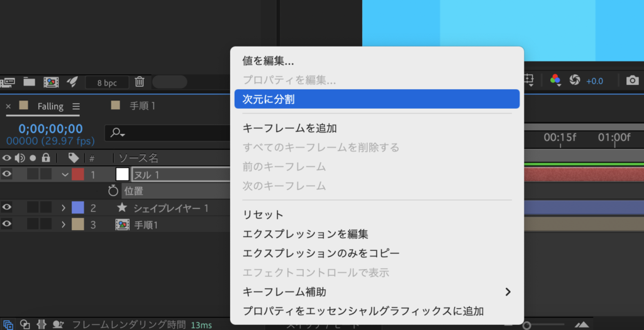644x330 pixels.
Task: Click the red label swatch of layer 1
Action: tap(77, 175)
